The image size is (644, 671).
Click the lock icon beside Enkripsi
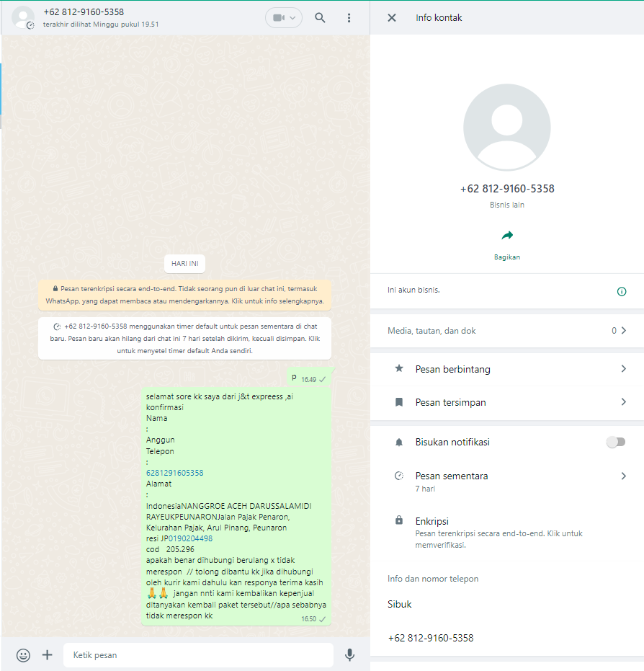[399, 520]
